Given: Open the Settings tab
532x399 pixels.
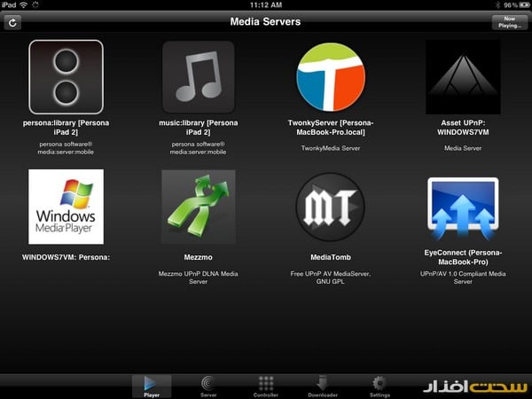Looking at the screenshot, I should 379,386.
